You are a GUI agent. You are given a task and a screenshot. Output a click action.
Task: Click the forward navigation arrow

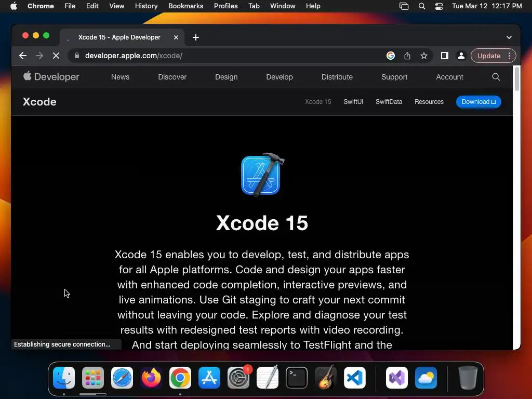tap(39, 56)
